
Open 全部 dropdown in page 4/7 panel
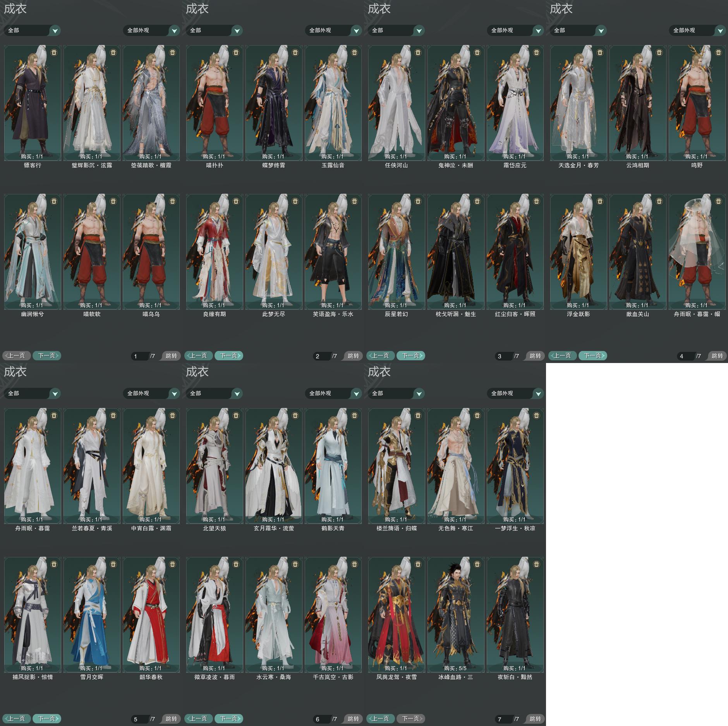tap(578, 30)
